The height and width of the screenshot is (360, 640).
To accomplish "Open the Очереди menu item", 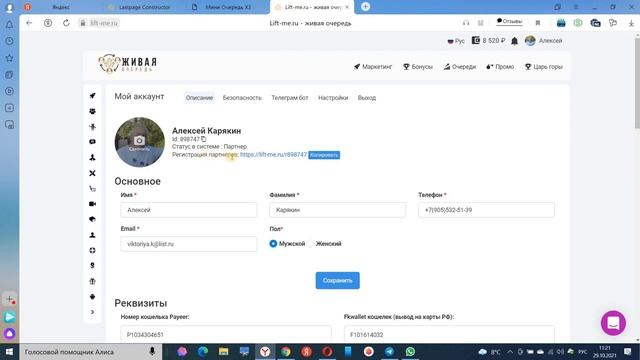I will tap(460, 67).
